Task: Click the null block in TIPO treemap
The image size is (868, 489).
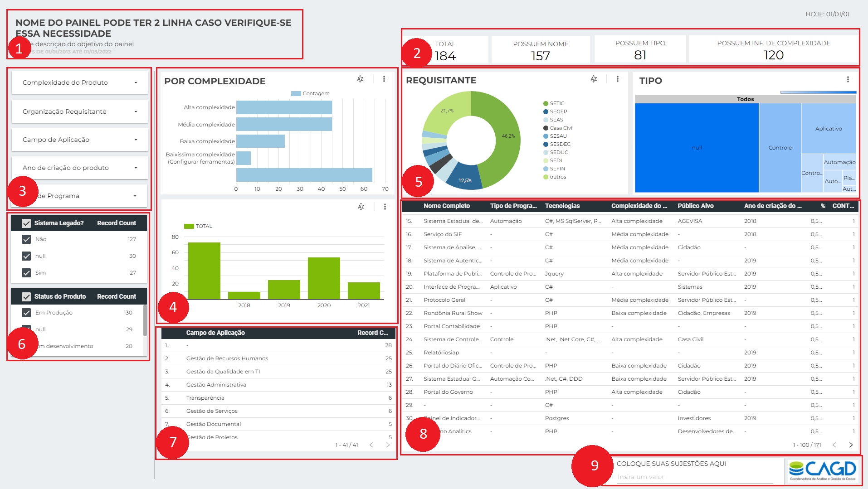Action: (697, 148)
